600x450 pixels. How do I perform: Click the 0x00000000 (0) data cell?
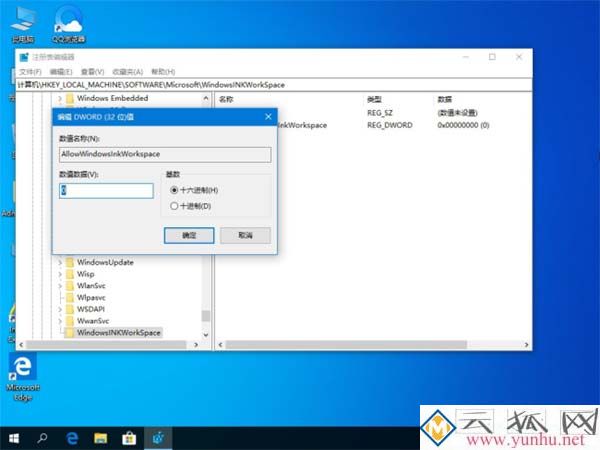tap(463, 125)
